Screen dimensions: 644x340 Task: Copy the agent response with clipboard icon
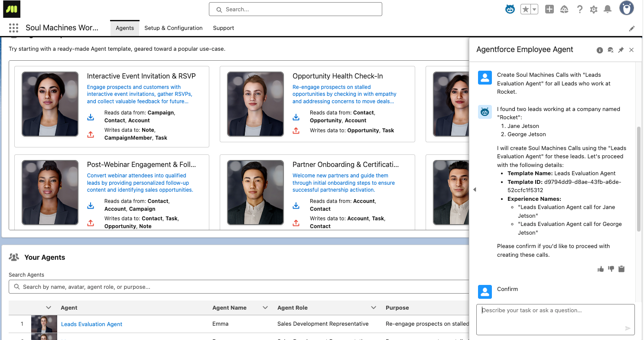point(621,269)
